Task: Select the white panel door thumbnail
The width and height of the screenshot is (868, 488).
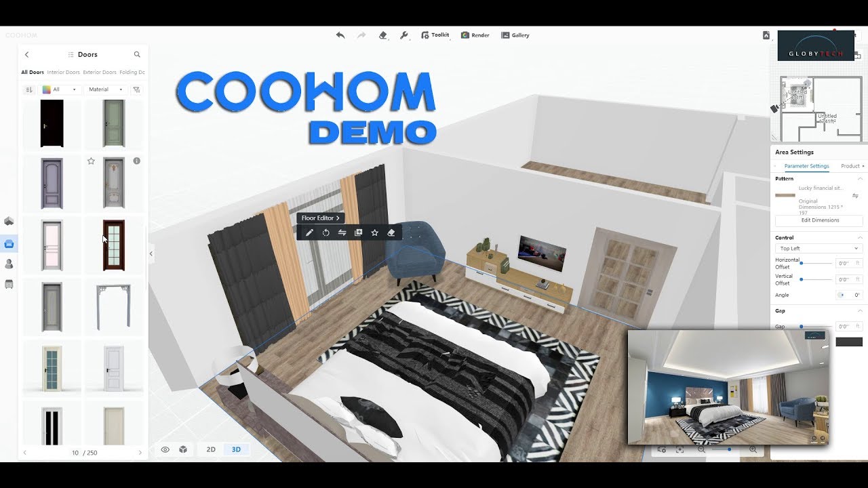Action: pos(114,368)
